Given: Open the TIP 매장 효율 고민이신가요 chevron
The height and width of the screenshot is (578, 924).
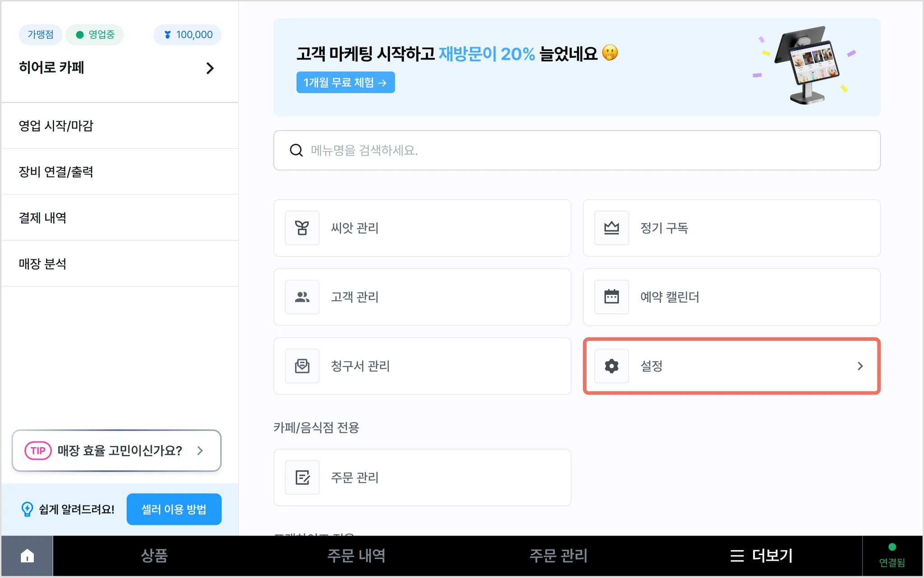Looking at the screenshot, I should 200,450.
